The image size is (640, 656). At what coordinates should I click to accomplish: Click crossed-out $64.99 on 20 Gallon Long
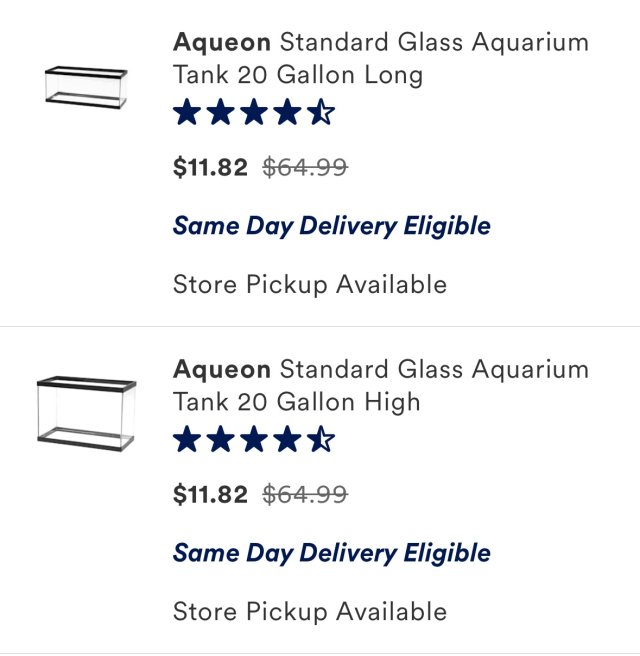[305, 167]
